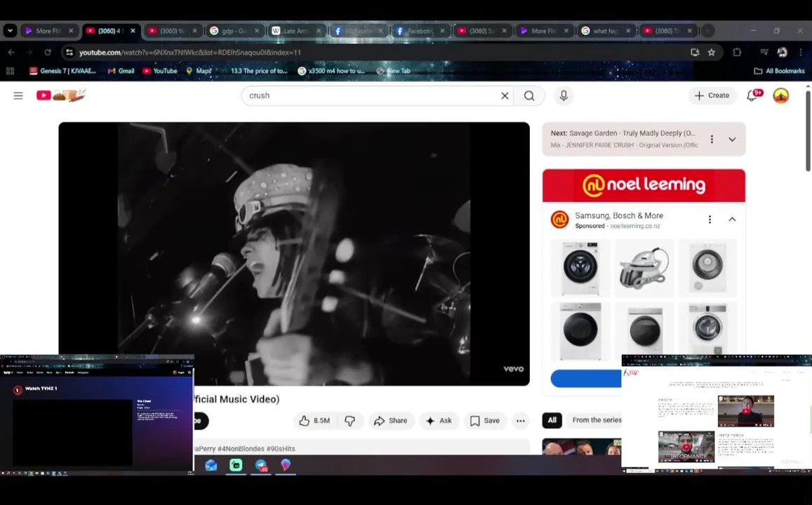This screenshot has height=505, width=812.
Task: Open media controls icon in Chrome toolbar
Action: pos(764,53)
